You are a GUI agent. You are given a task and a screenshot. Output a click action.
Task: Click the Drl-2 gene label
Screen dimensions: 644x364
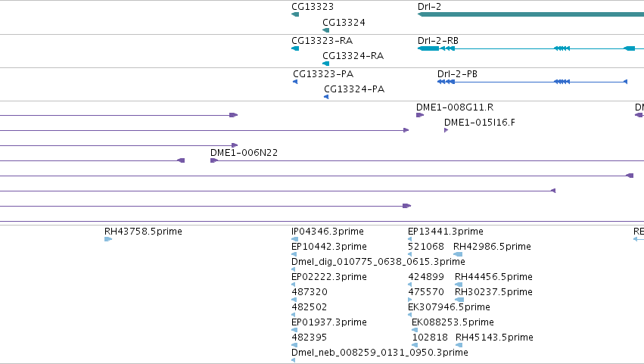[x=429, y=7]
